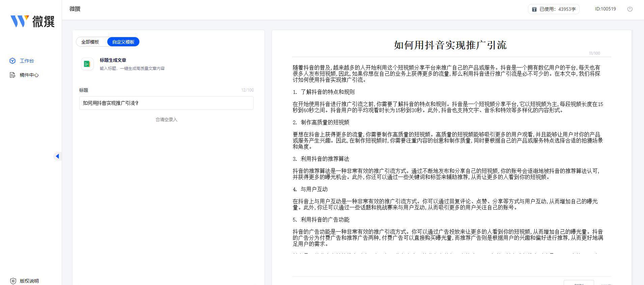Screen dimensions: 644x285
Task: Click the template description 输入标题，一键生成高质量文章内容
Action: point(132,68)
